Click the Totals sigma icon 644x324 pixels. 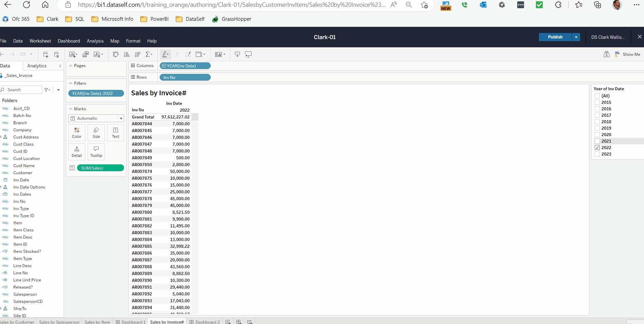coord(149,54)
